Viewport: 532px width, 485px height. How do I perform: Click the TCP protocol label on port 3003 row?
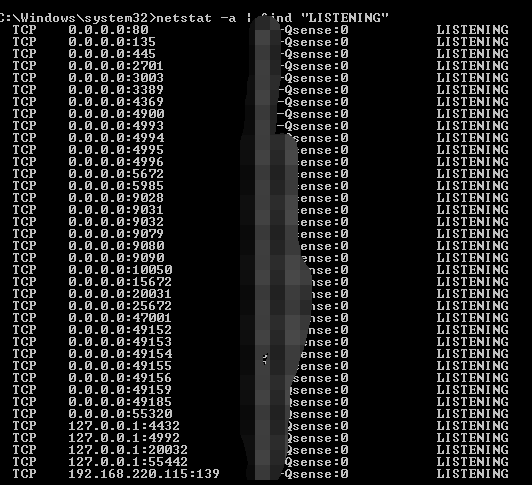point(24,78)
